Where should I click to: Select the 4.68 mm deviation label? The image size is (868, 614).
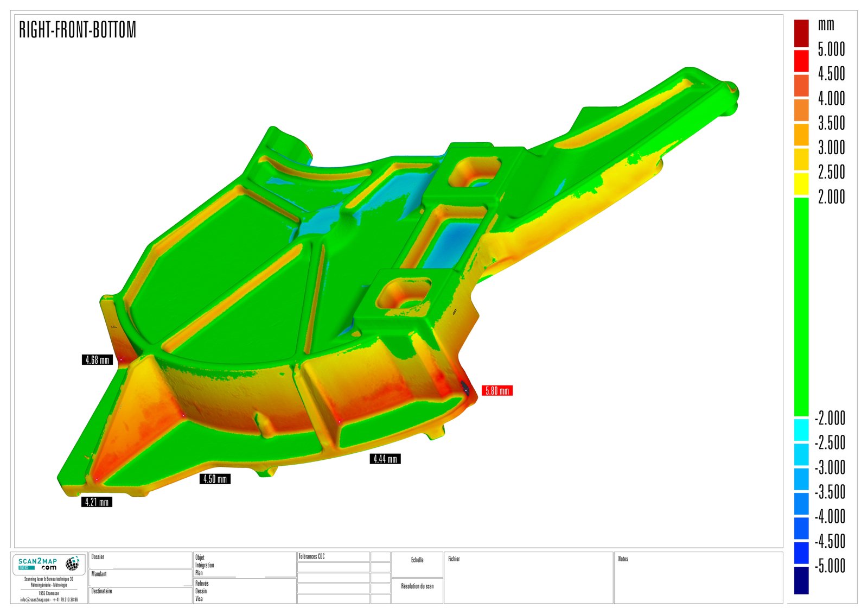click(x=97, y=359)
